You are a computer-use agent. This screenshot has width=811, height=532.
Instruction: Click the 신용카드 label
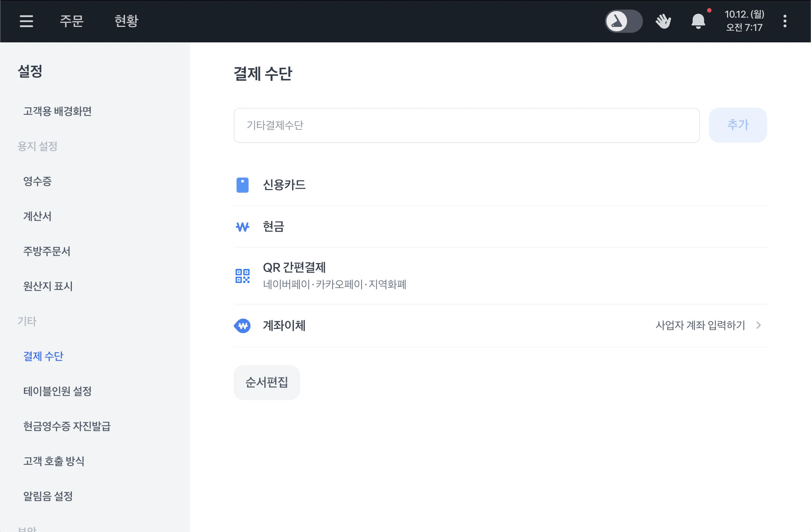point(284,185)
